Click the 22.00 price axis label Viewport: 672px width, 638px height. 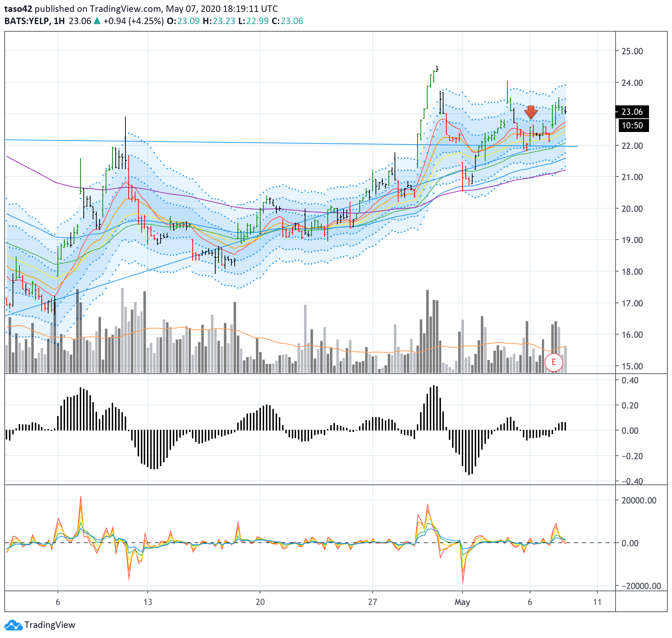[x=632, y=146]
